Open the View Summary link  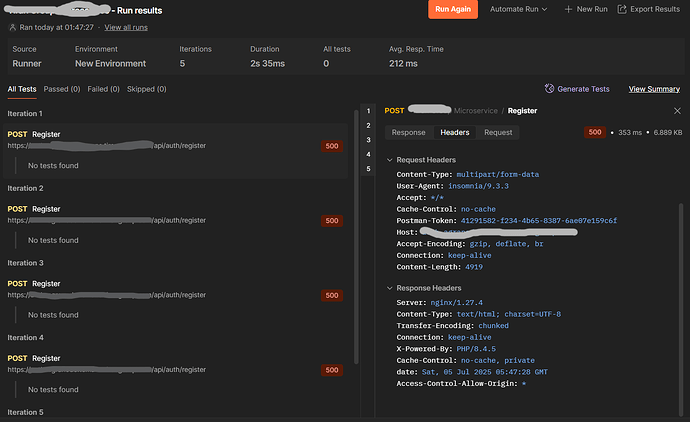[654, 89]
